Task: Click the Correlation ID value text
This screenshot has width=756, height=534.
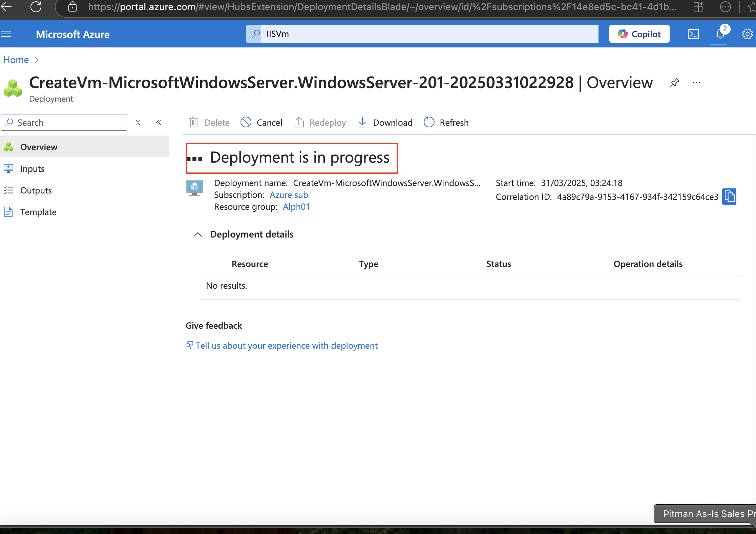Action: click(x=638, y=197)
